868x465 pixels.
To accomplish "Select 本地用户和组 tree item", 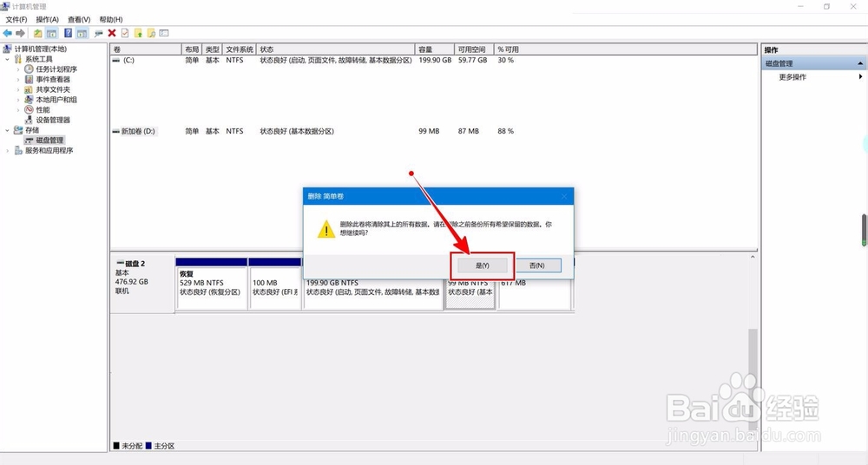I will (56, 100).
